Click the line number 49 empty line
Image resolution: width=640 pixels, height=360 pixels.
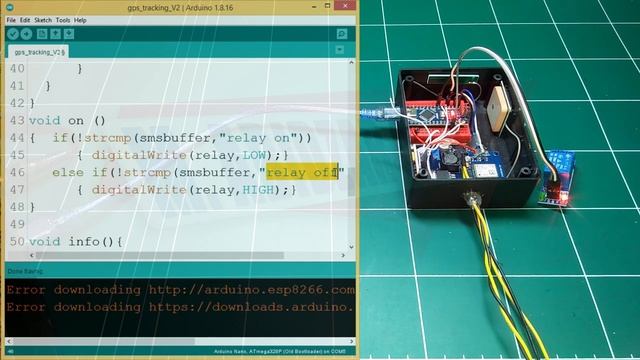(17, 224)
